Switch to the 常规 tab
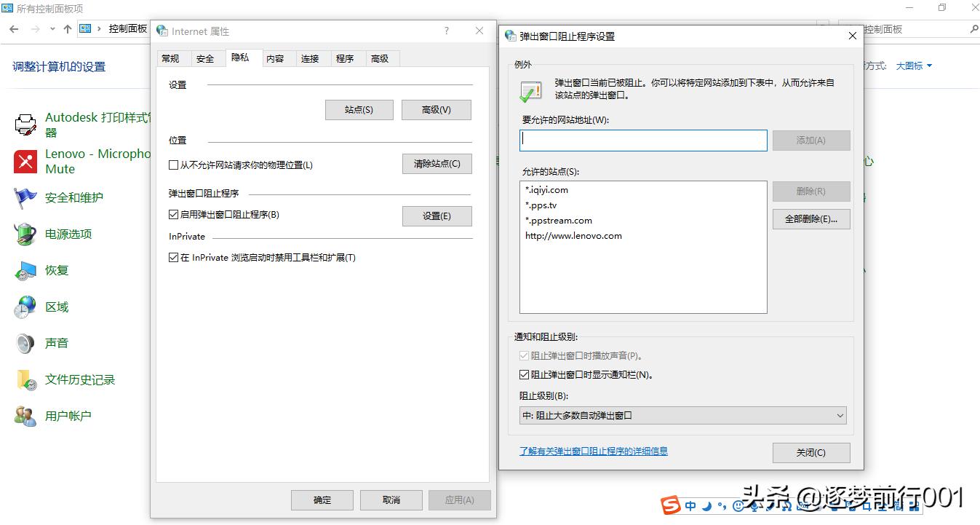 [173, 58]
